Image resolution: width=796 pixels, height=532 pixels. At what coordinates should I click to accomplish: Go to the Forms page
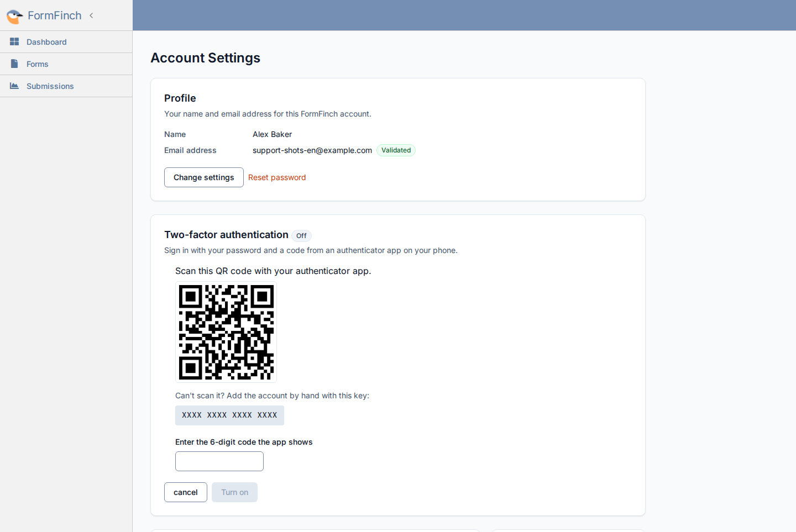[x=66, y=64]
